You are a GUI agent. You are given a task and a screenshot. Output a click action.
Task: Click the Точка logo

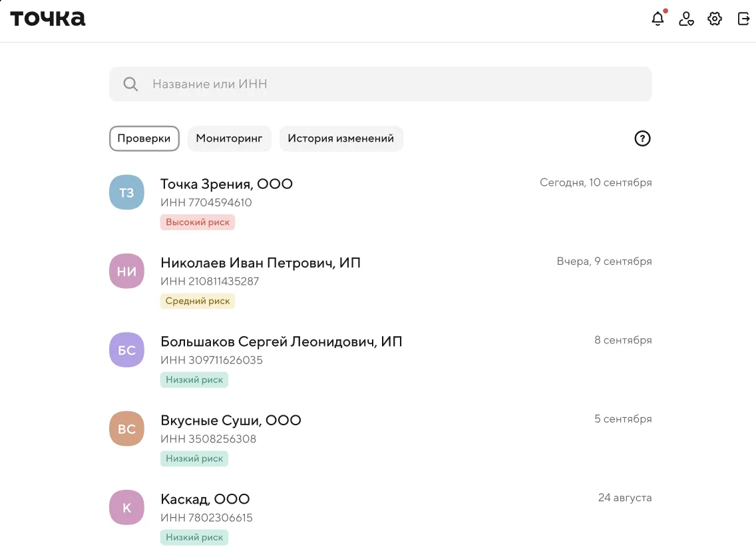pos(48,19)
